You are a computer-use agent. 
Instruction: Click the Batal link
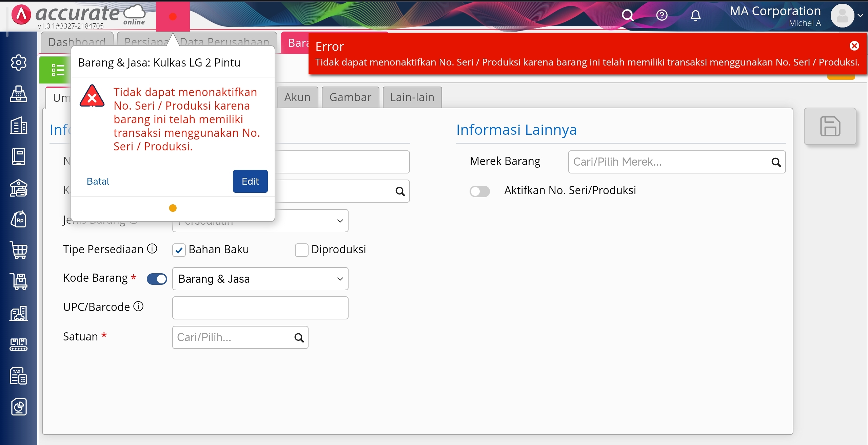pos(98,181)
